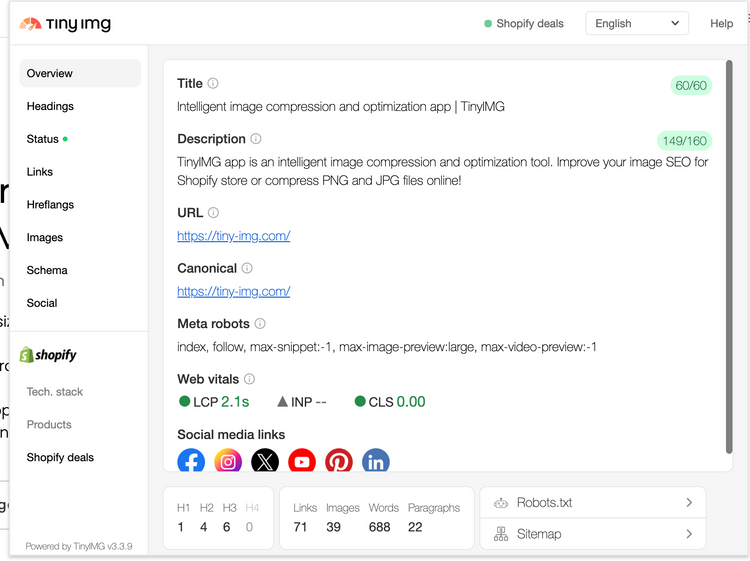Click the Meta robots info icon
The height and width of the screenshot is (561, 750).
pyautogui.click(x=260, y=323)
